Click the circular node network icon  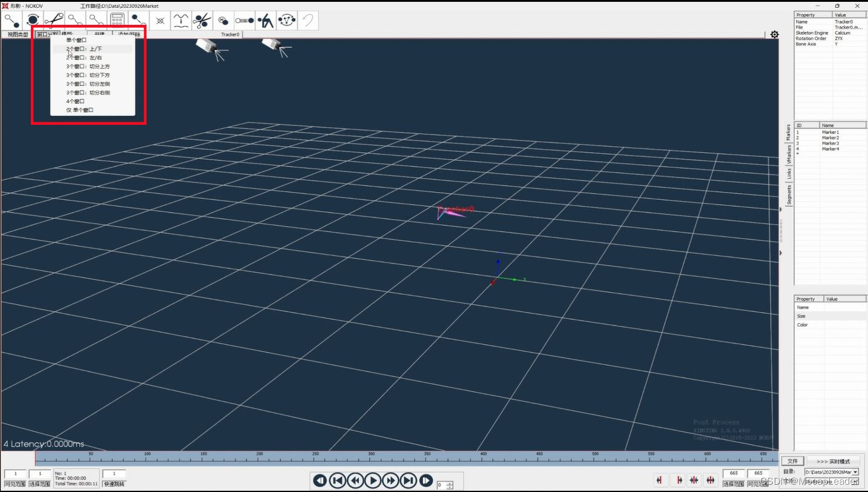coord(287,20)
